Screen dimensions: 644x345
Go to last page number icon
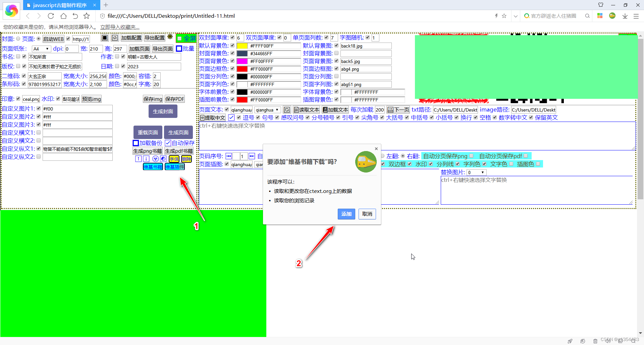pyautogui.click(x=252, y=156)
